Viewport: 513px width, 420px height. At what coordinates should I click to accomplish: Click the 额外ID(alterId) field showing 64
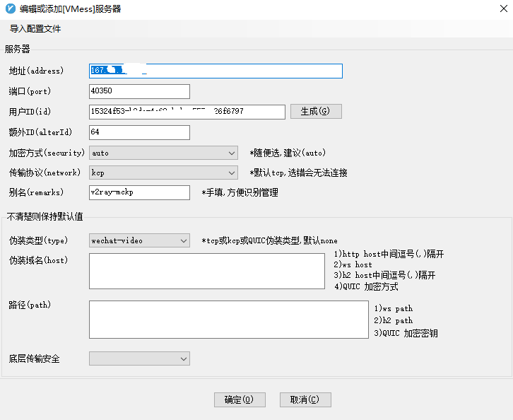click(x=139, y=132)
